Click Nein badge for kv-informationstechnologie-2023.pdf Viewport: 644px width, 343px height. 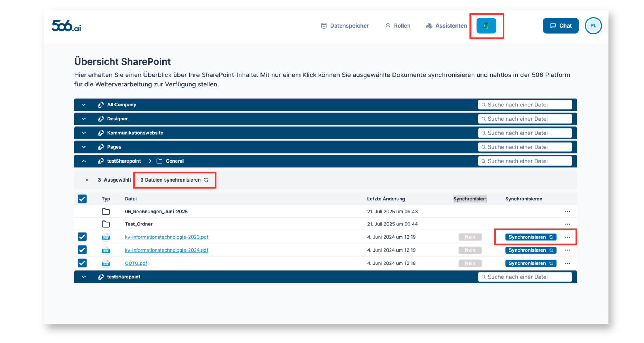pos(470,237)
